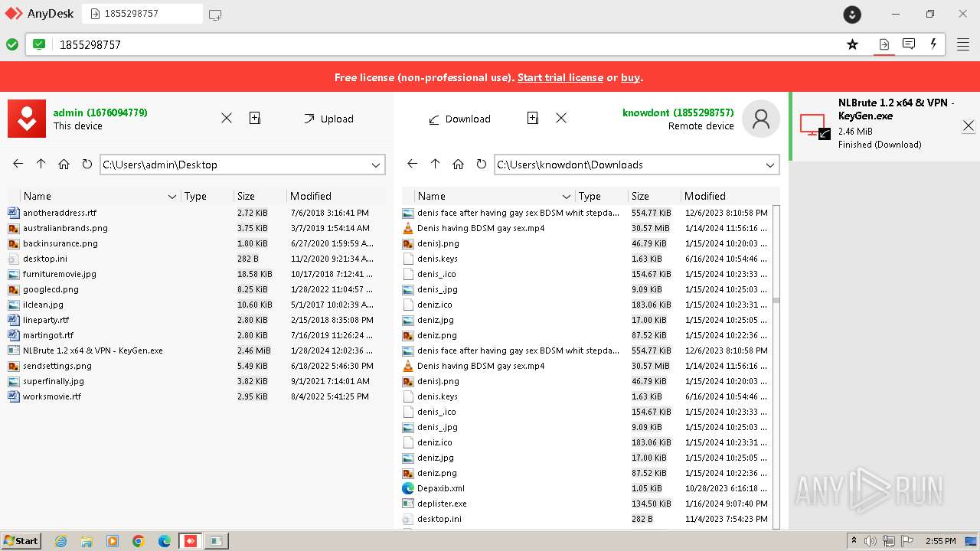The width and height of the screenshot is (980, 551).
Task: Go up one folder in remote panel
Action: pos(435,164)
